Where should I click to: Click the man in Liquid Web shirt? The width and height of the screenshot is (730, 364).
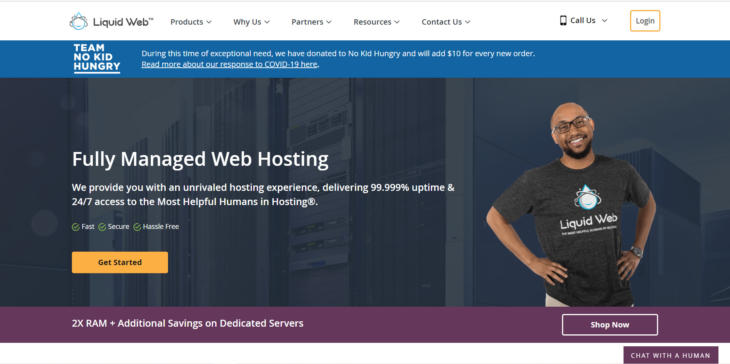(x=571, y=205)
